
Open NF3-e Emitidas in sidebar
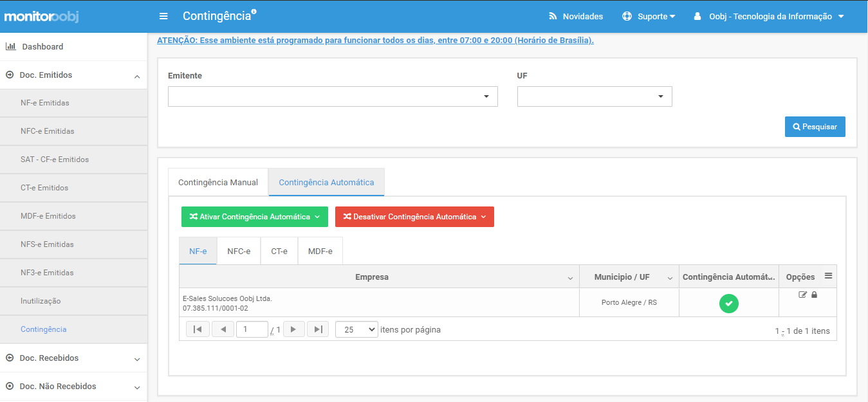(73, 273)
